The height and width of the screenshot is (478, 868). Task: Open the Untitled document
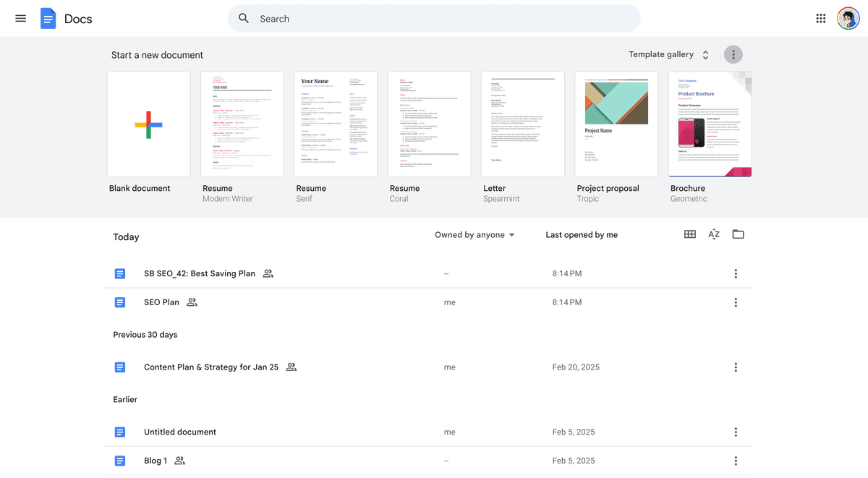click(x=180, y=432)
